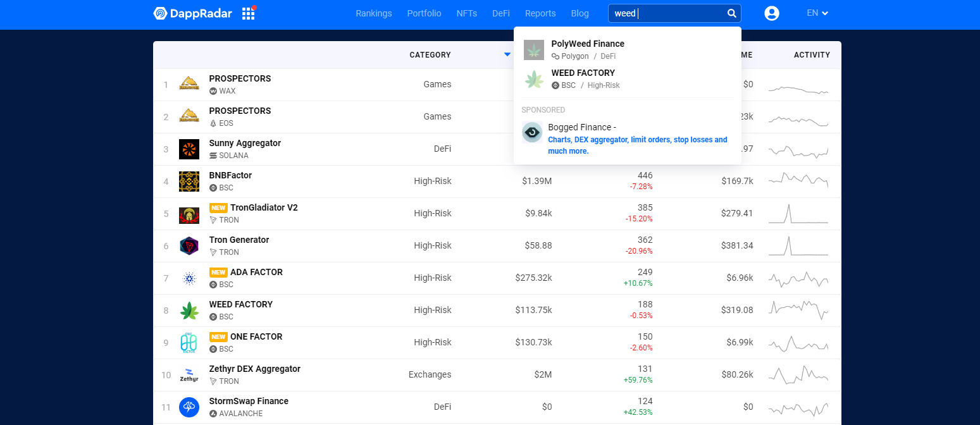
Task: Click the PROSPECTORS EOS dapp icon
Action: (189, 117)
